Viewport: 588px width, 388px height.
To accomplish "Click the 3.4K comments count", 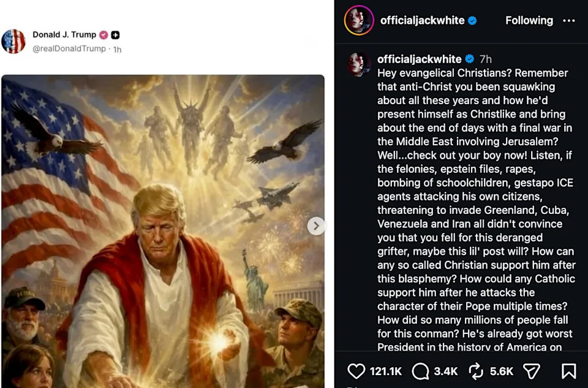I will pos(445,371).
